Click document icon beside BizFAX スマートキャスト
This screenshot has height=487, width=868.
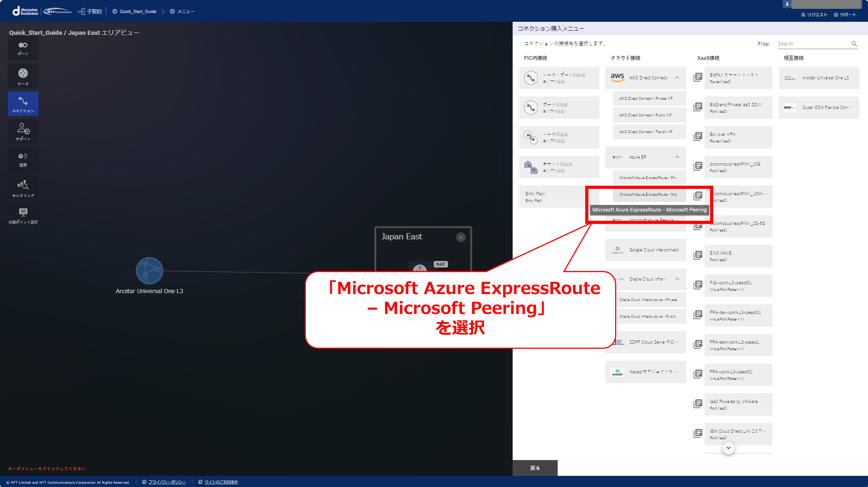click(698, 78)
